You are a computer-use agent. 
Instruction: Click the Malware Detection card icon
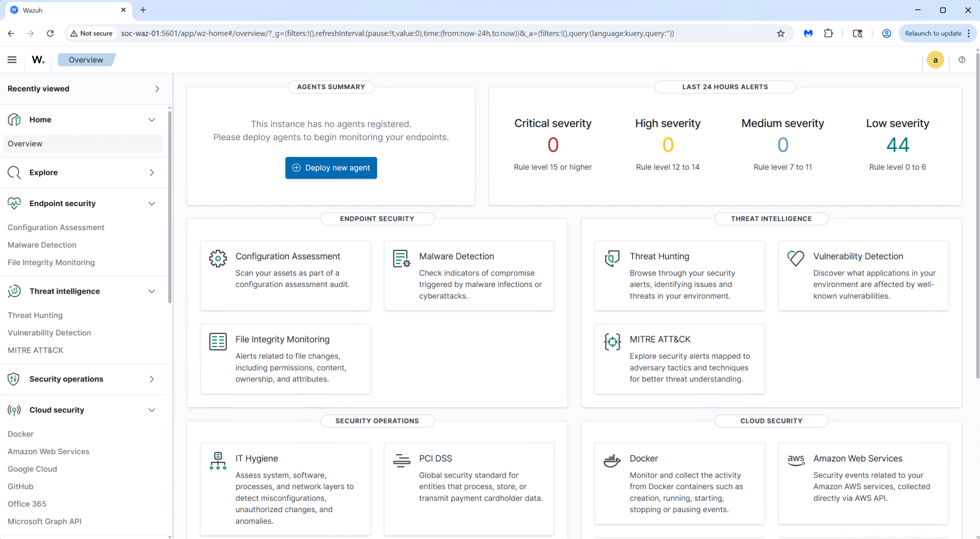pos(401,259)
